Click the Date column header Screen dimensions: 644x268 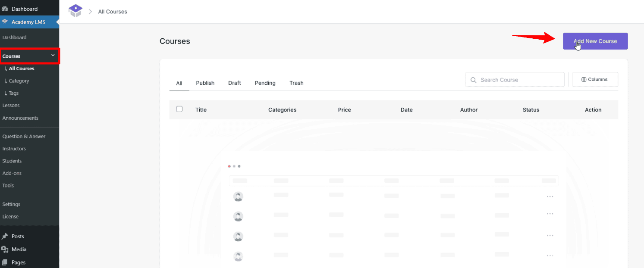pos(406,109)
